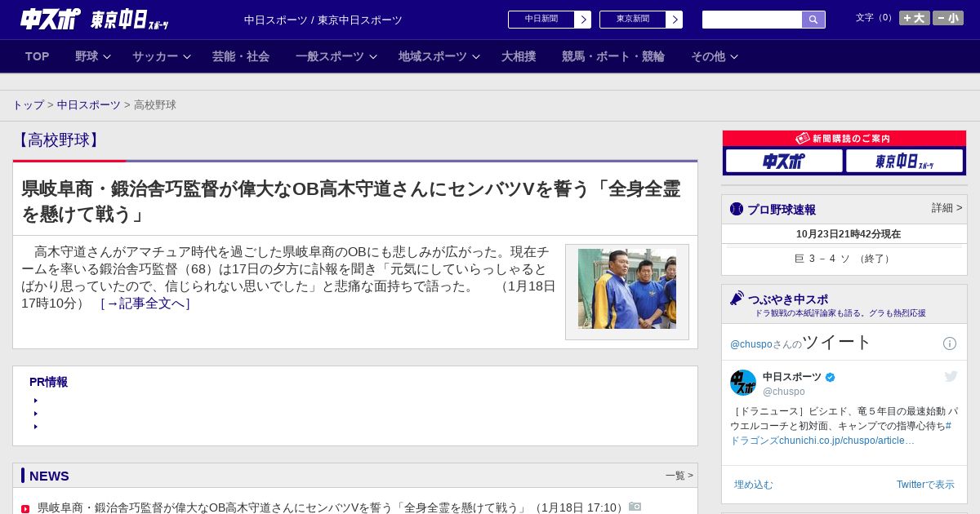This screenshot has height=514, width=980.
Task: Click the 新聞購読のご案内 banner header
Action: (x=844, y=139)
